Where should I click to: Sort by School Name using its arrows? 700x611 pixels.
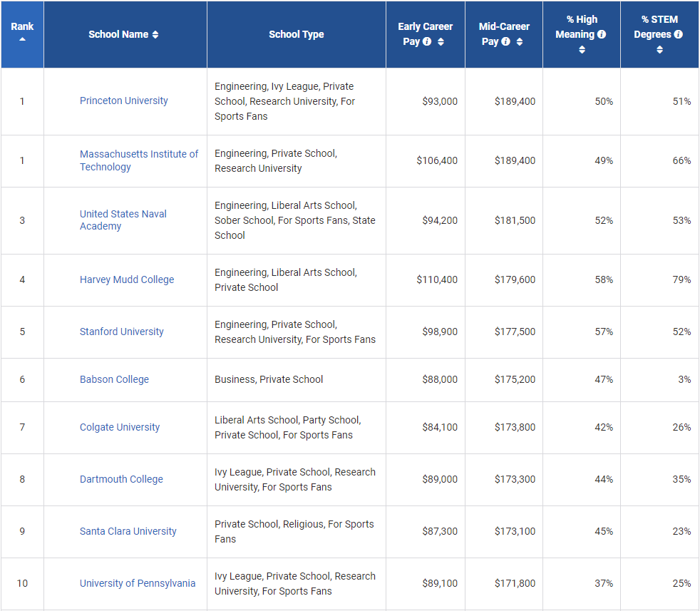155,35
